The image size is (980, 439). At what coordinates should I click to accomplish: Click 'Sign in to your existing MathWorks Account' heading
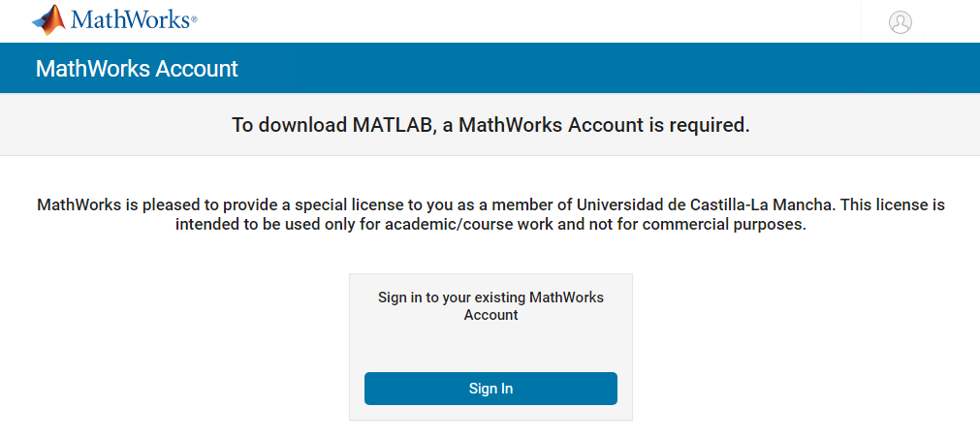point(490,306)
